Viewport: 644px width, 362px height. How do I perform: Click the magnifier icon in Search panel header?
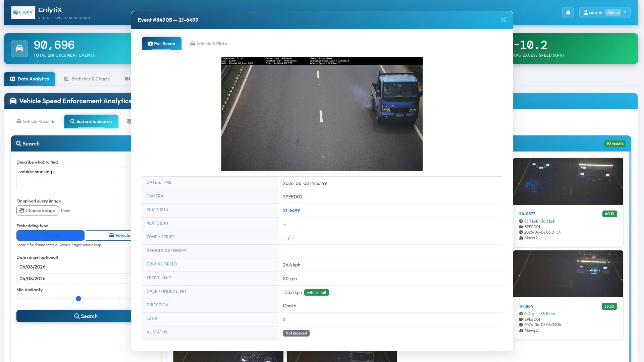[x=18, y=143]
